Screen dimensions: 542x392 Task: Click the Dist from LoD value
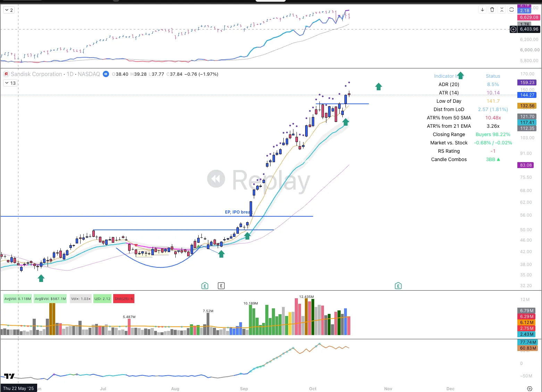pyautogui.click(x=493, y=109)
